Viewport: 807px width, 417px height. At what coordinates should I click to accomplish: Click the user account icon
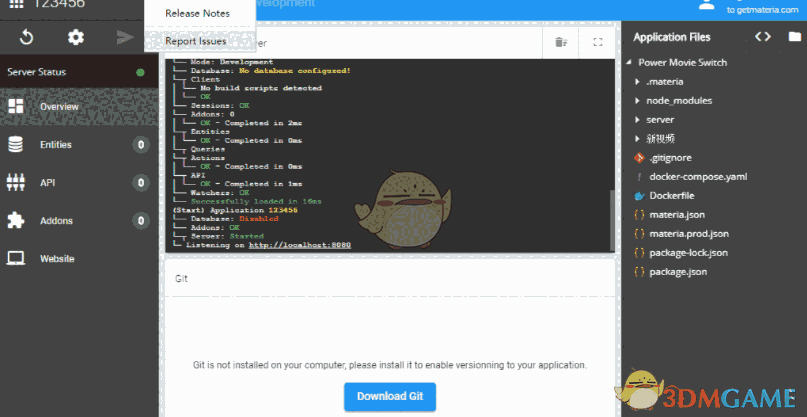707,5
